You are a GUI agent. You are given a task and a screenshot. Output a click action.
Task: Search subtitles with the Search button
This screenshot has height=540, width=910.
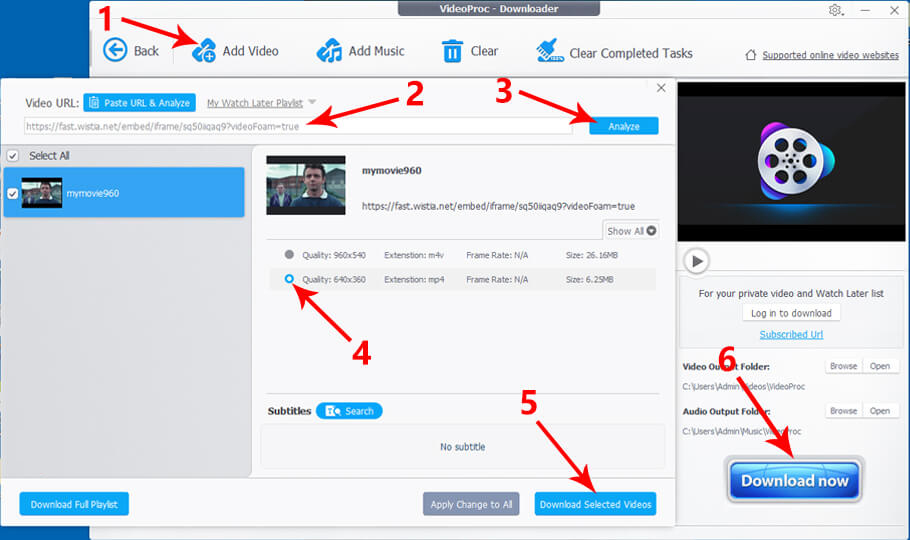(x=349, y=411)
